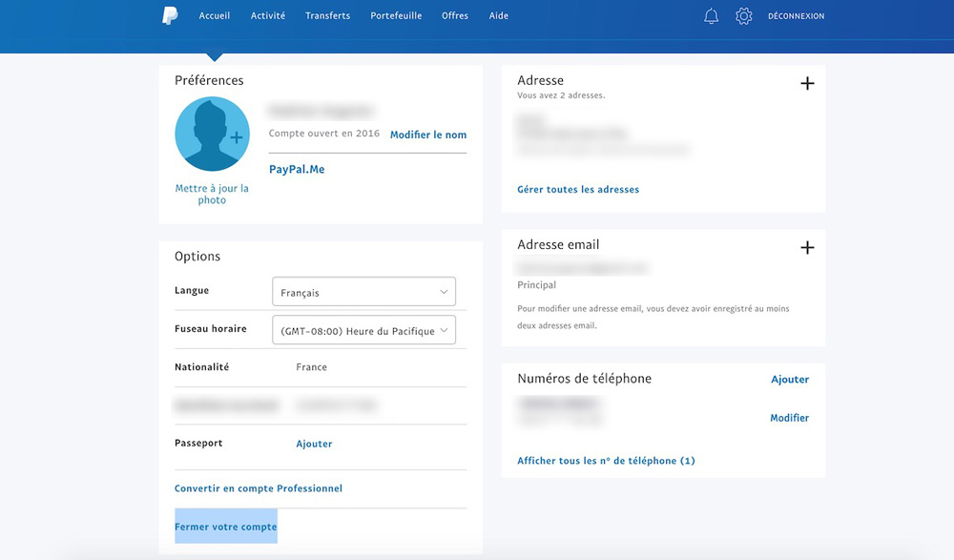Expand the Langue dropdown

pyautogui.click(x=363, y=292)
